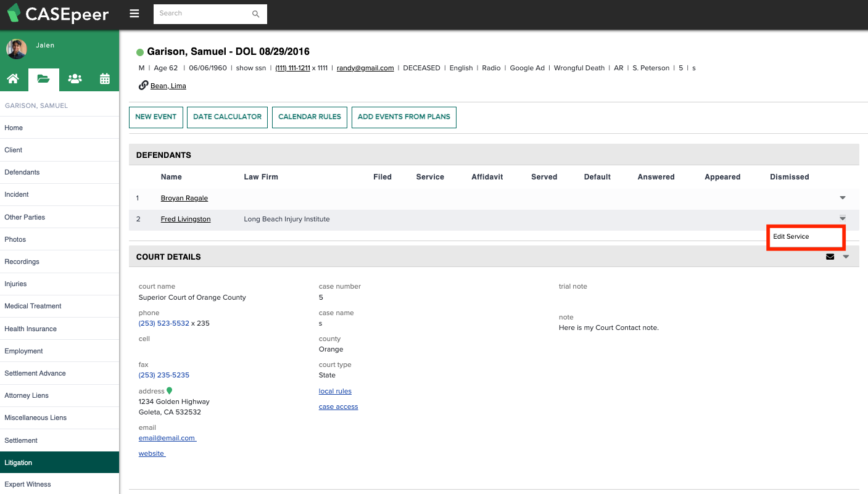Click Long Beach Injury Institute cell
Screen dimensions: 868x494
(x=287, y=219)
